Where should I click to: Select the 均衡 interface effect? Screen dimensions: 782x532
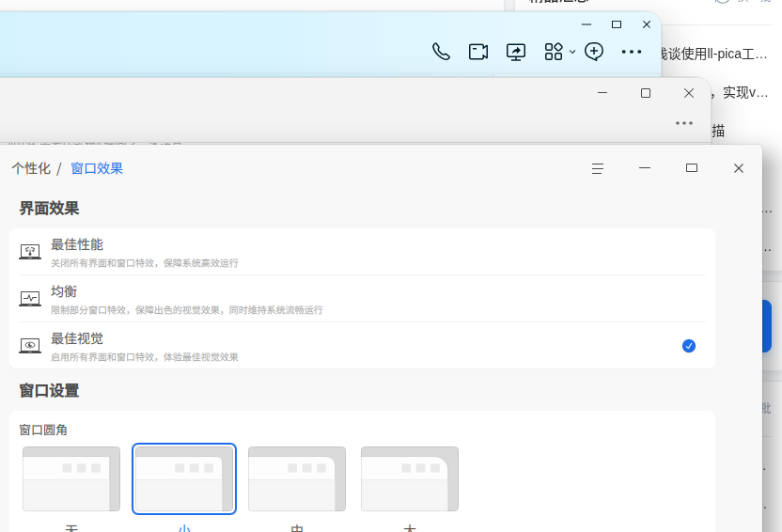(362, 299)
